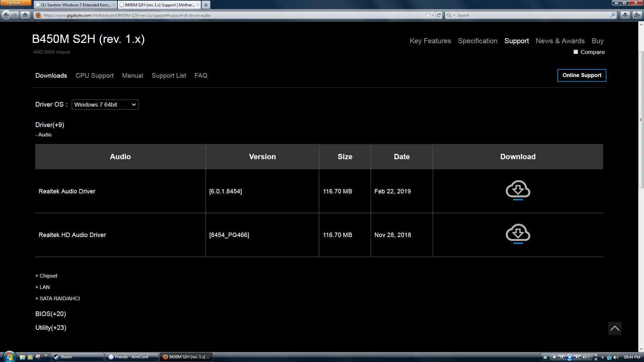
Task: Click the B450M S2H Firefox taskbar button
Action: tap(186, 357)
